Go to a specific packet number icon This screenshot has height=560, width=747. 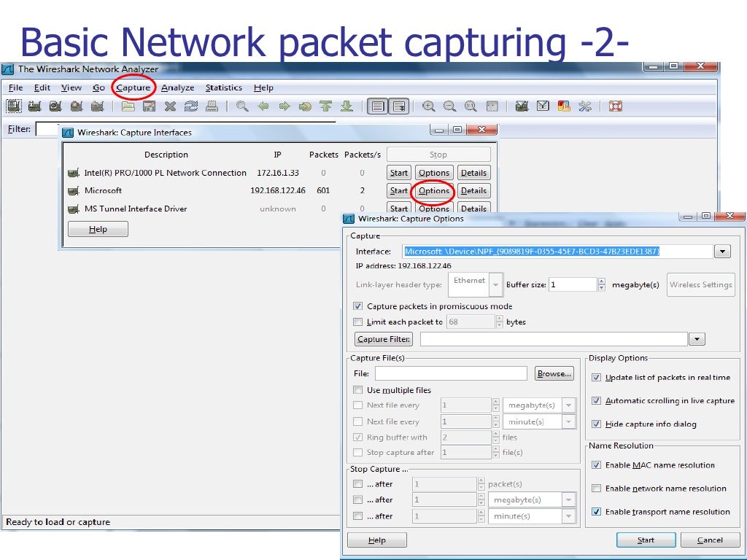tap(305, 106)
